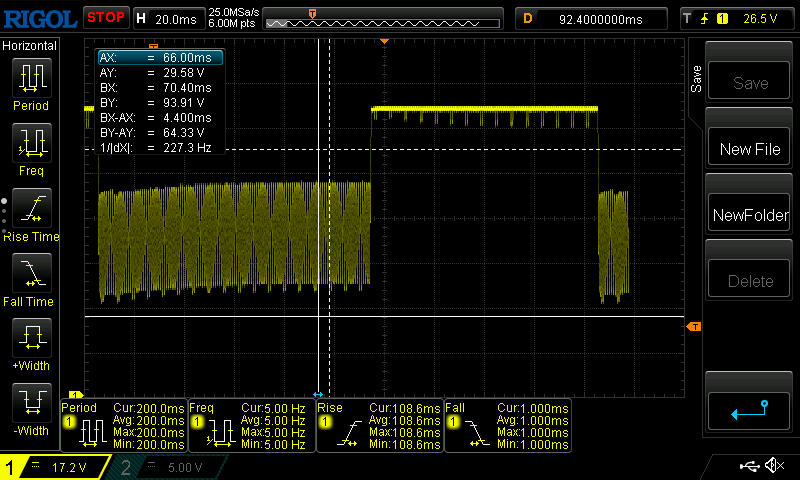
Task: Choose the Rise Time measurement icon
Action: coord(30,208)
